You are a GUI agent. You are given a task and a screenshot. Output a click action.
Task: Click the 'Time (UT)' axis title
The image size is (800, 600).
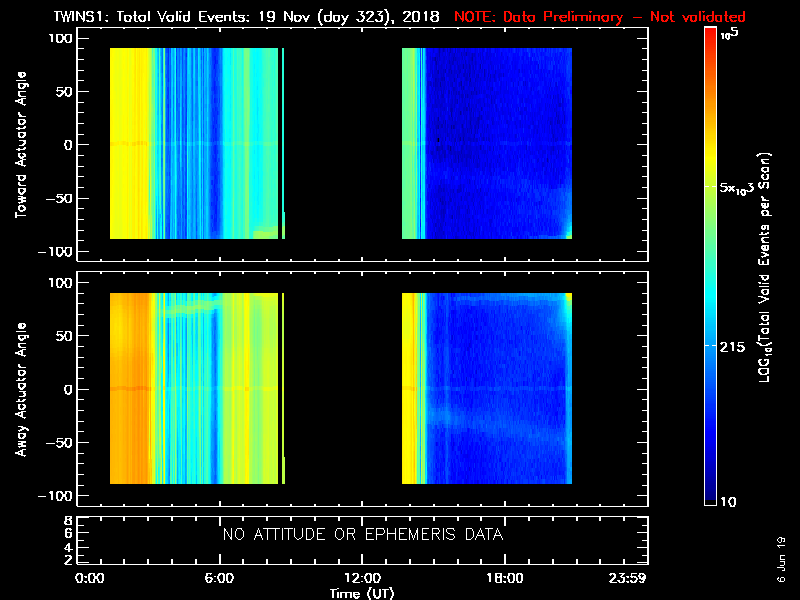click(x=362, y=592)
